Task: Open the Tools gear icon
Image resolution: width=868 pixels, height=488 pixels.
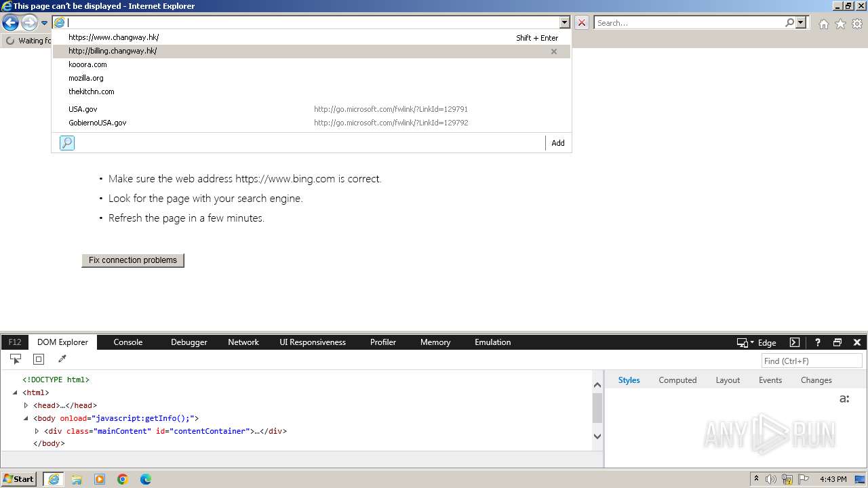Action: [857, 24]
